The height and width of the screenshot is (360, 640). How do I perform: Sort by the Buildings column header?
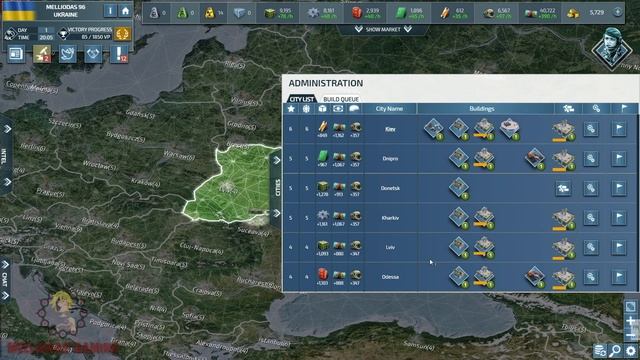click(x=482, y=109)
